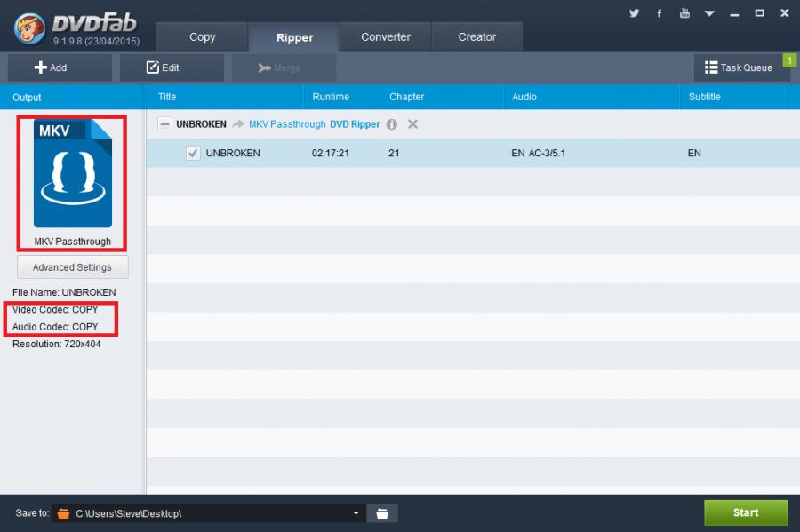Switch to the Copy tab
The width and height of the screenshot is (800, 532).
pyautogui.click(x=203, y=37)
